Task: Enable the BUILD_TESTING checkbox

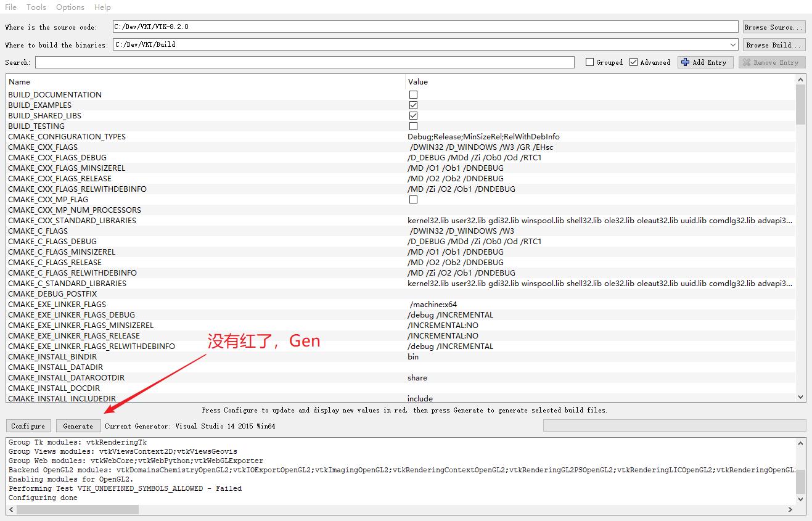Action: (x=413, y=126)
